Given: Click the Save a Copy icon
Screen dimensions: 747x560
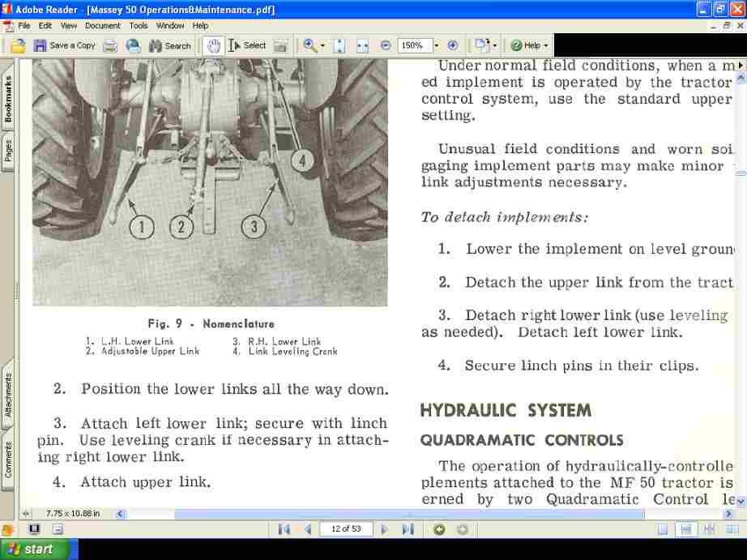Looking at the screenshot, I should (39, 45).
